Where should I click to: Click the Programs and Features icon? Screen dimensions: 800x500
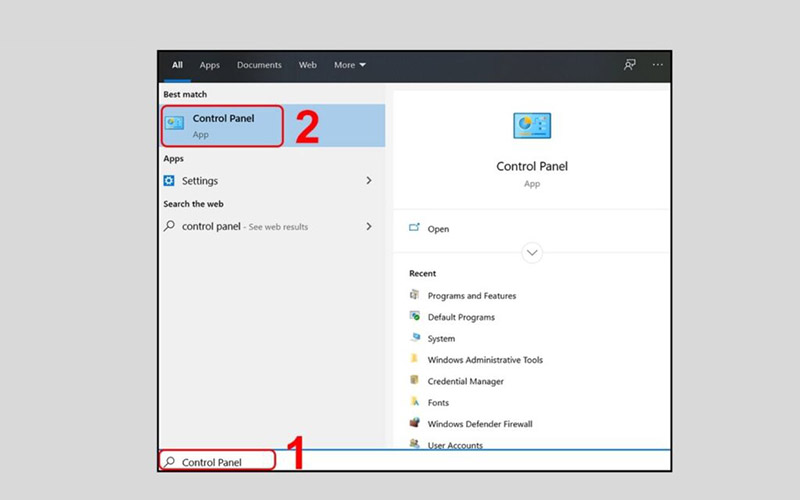click(414, 295)
